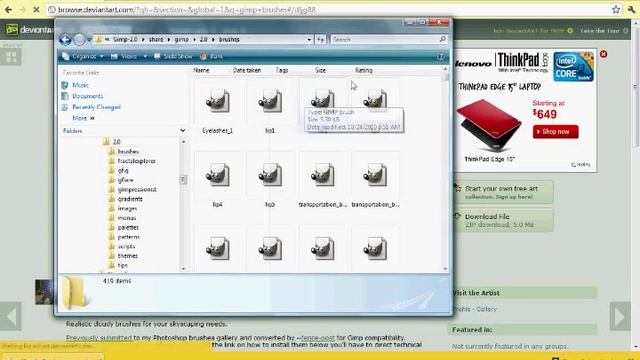The image size is (640, 360).
Task: Click the Intel Core badge in ad
Action: [x=573, y=66]
